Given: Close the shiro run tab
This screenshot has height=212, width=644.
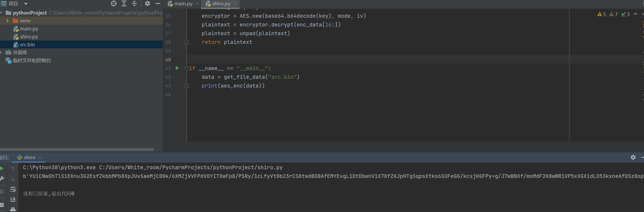Looking at the screenshot, I should (x=40, y=158).
